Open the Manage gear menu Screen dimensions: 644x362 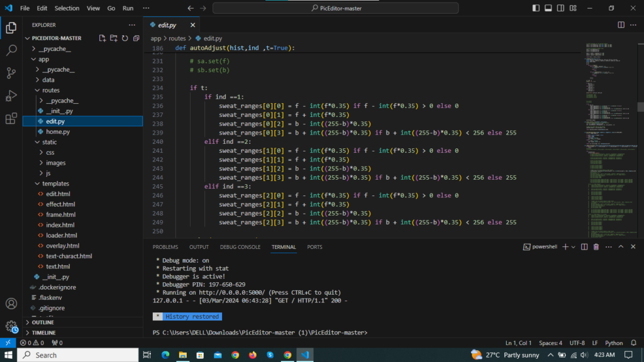11,327
